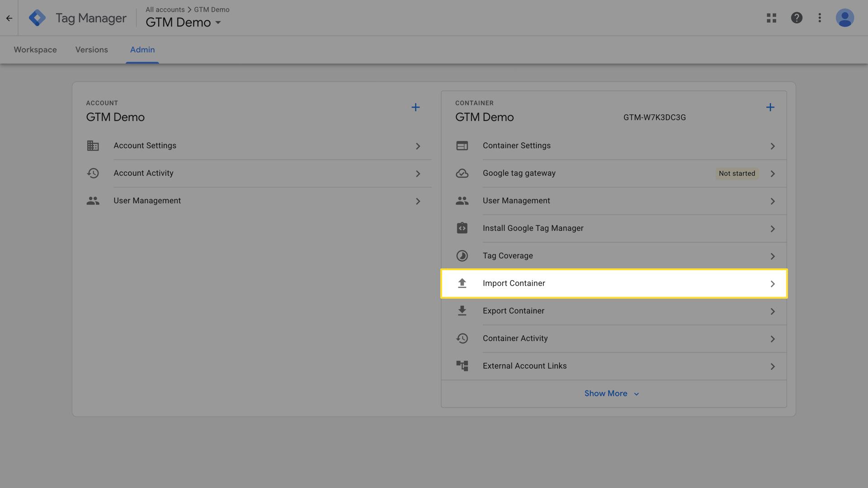The height and width of the screenshot is (488, 868).
Task: Open the Export Container chevron
Action: (772, 311)
